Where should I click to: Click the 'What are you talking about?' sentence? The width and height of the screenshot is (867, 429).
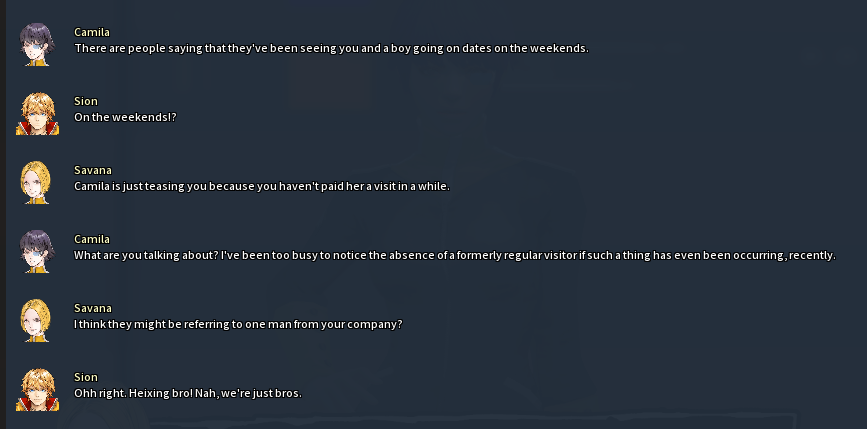click(145, 255)
